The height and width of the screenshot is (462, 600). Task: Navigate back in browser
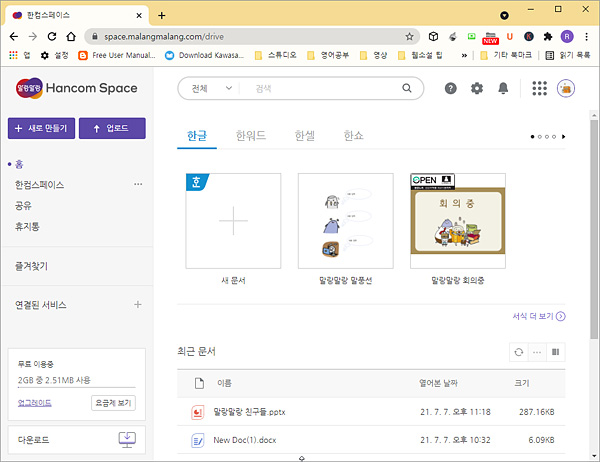(x=14, y=36)
